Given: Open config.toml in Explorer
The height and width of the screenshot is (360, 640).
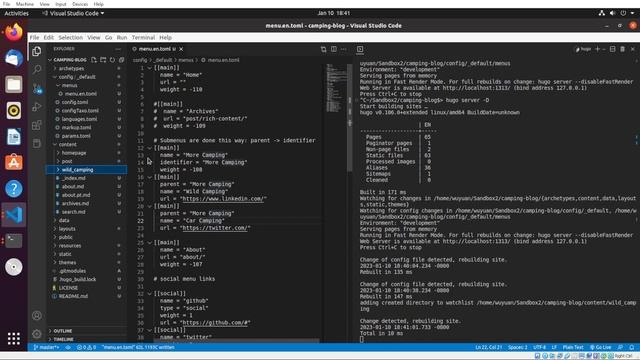Looking at the screenshot, I should [x=75, y=102].
